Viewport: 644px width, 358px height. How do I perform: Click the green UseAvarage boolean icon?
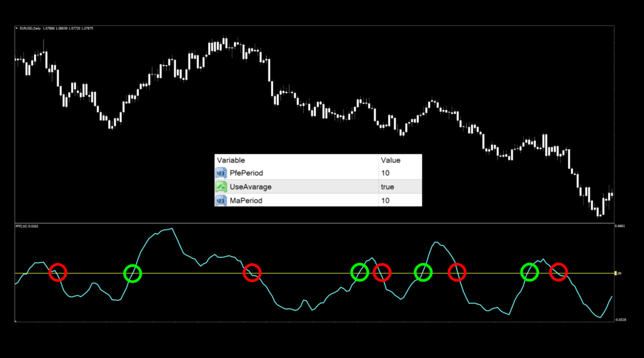pyautogui.click(x=220, y=187)
